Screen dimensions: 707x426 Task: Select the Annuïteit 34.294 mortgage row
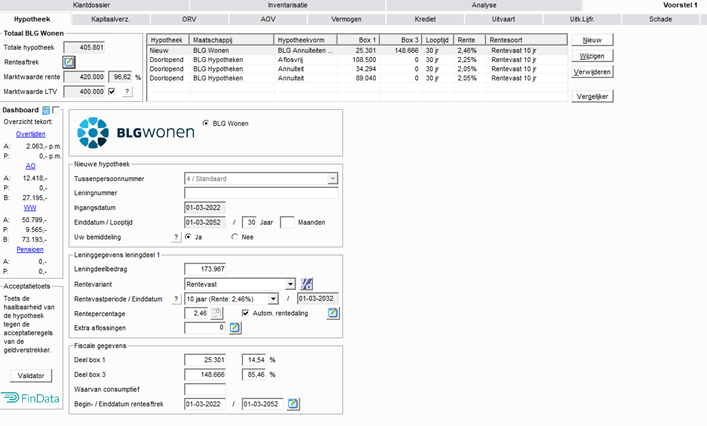[x=357, y=69]
